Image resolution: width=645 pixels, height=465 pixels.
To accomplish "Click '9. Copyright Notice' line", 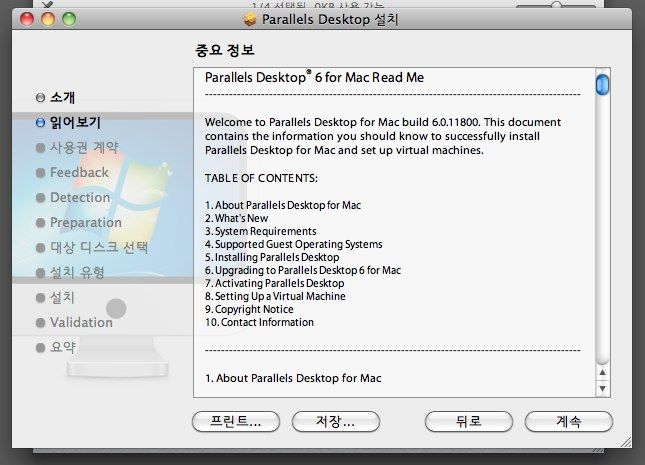I will point(249,309).
